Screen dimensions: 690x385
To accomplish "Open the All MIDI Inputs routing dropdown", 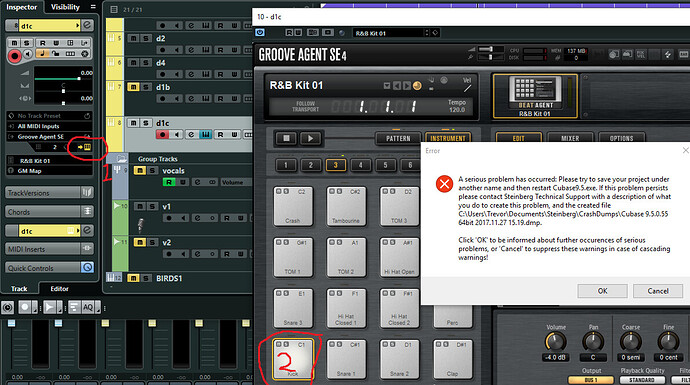I will 49,126.
